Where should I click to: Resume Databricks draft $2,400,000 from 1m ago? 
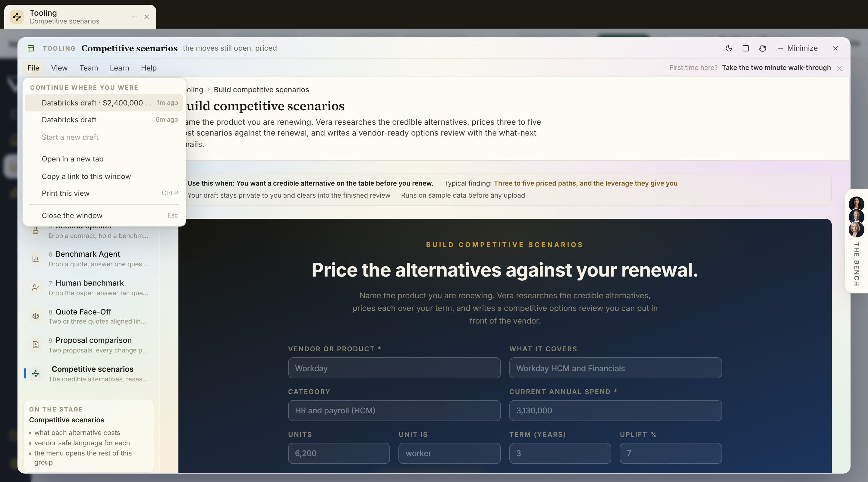pos(104,103)
